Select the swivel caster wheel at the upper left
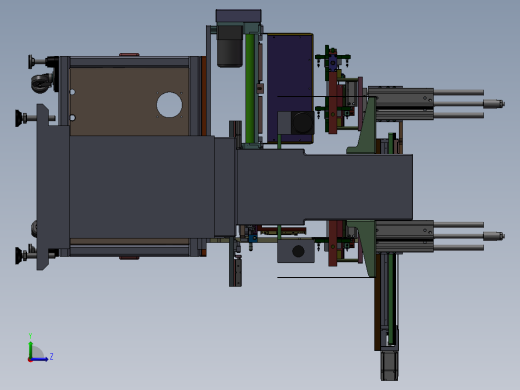Image resolution: width=520 pixels, height=390 pixels. 42,83
